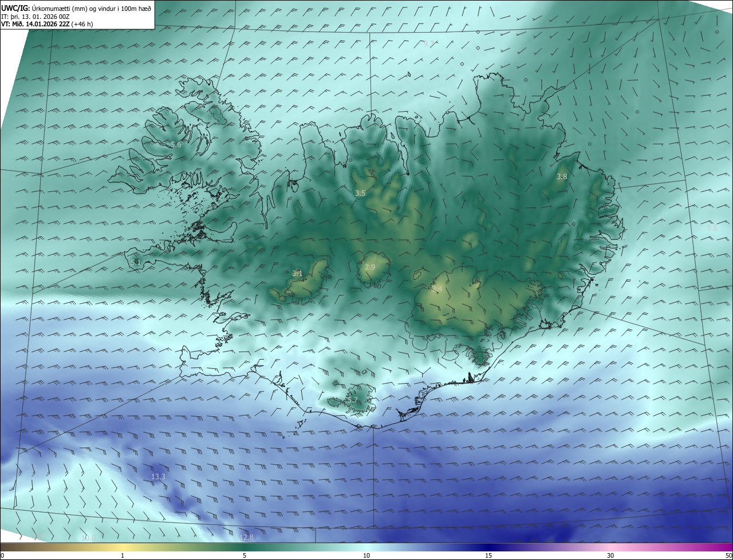Screen dimensions: 733x560
Task: Click the colour scale label 30
Action: coord(610,555)
